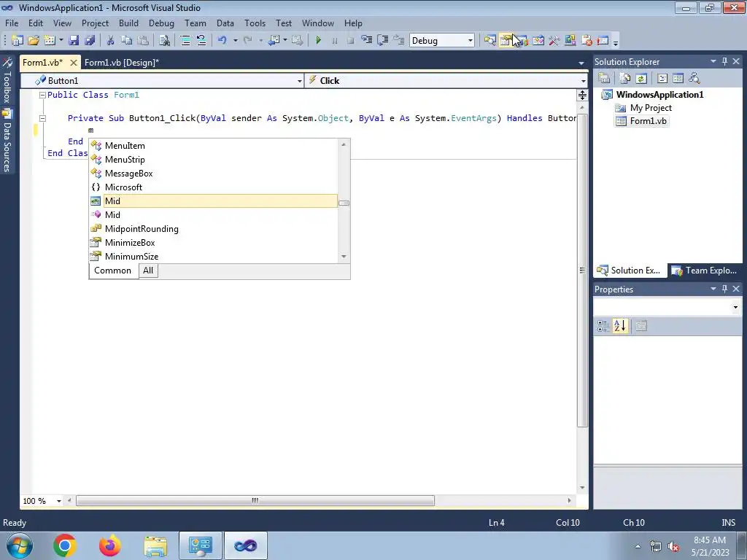Click the editor split bar handle

click(x=582, y=96)
